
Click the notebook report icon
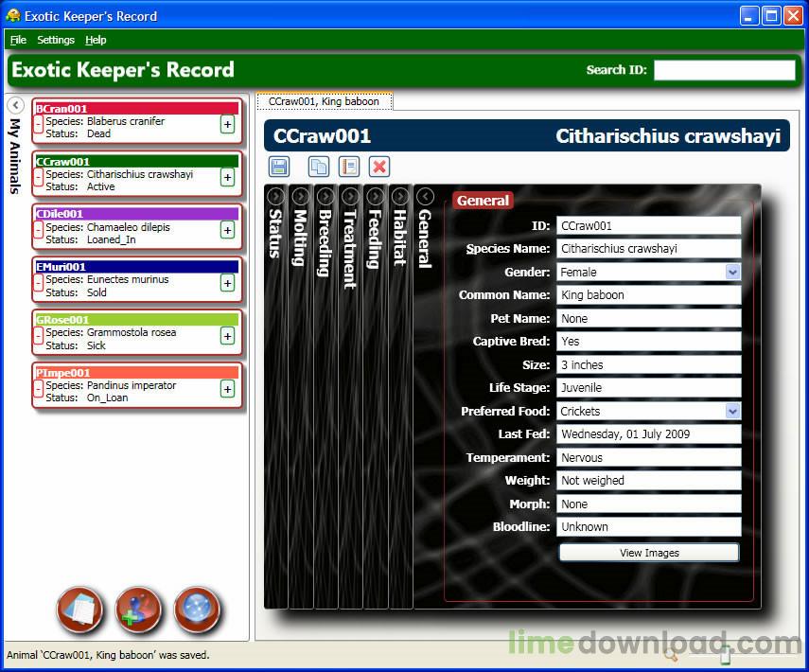click(349, 167)
